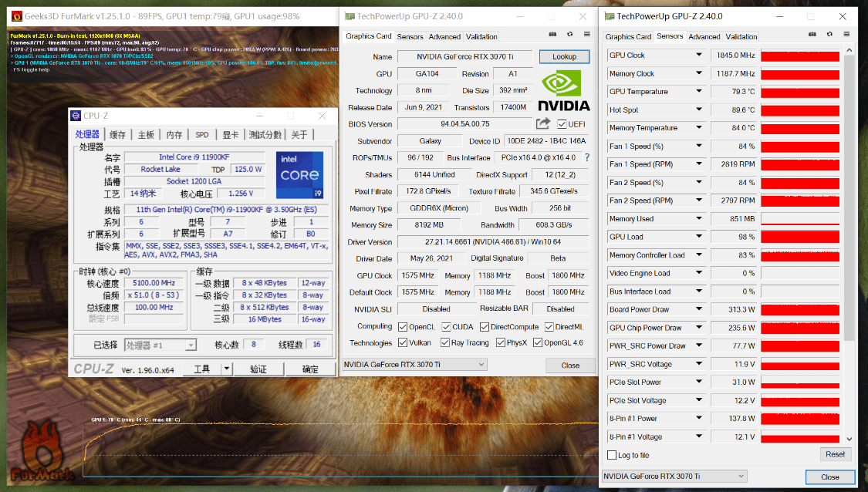Toggle the OpenCL checkbox

point(403,327)
